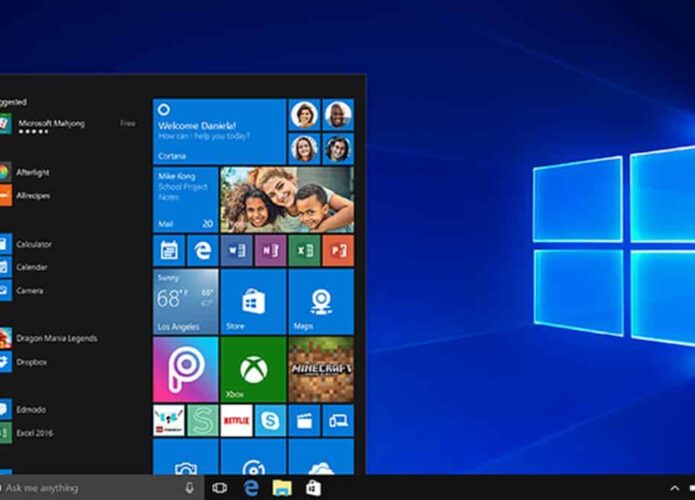Launch the PicsArt pink P tile
This screenshot has height=500, width=695.
[x=185, y=369]
